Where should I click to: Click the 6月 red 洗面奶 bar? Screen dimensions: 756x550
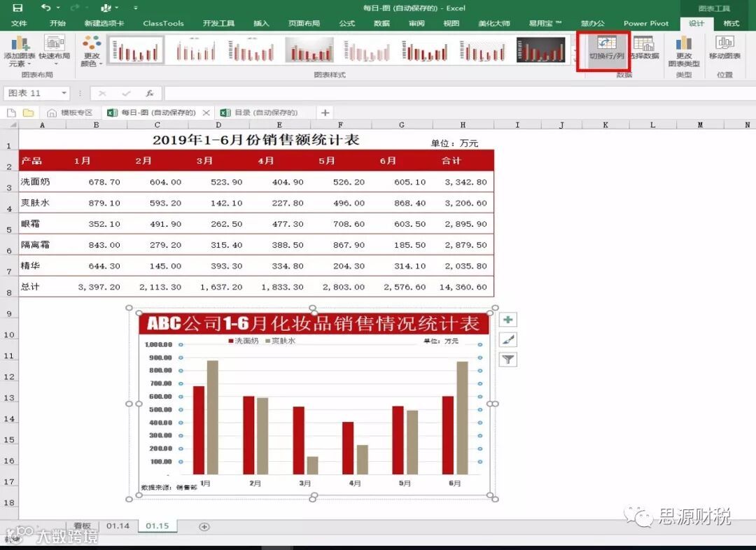point(448,435)
